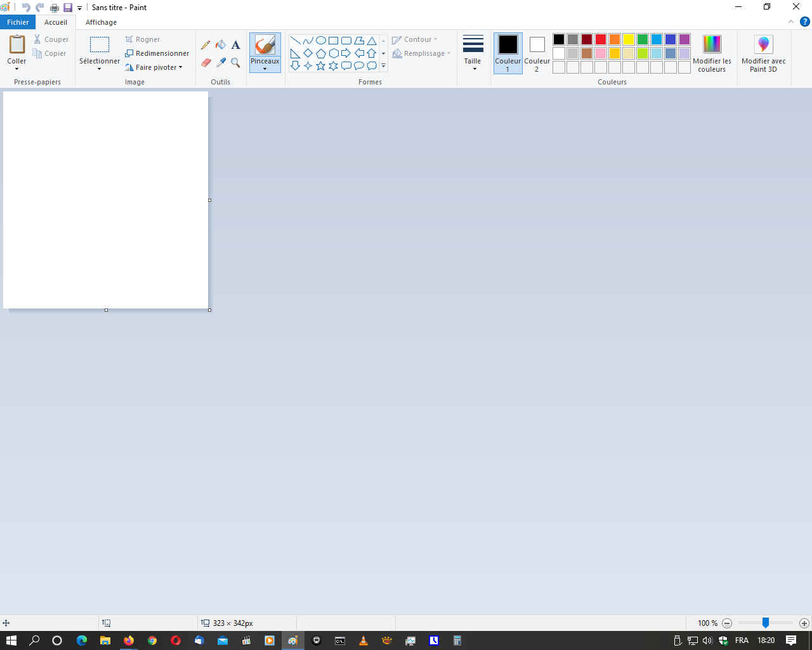Image resolution: width=812 pixels, height=650 pixels.
Task: Pick the Right triangle shape
Action: [x=296, y=53]
